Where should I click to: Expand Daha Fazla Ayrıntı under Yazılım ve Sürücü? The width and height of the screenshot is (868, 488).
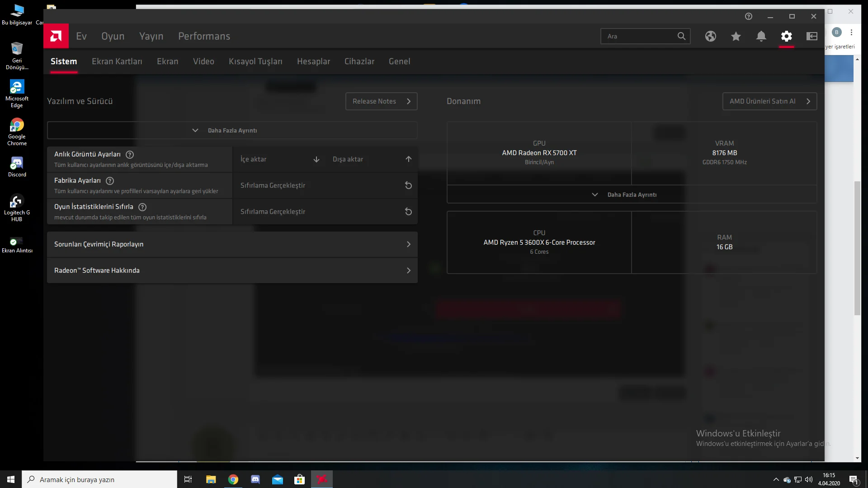[x=232, y=130]
